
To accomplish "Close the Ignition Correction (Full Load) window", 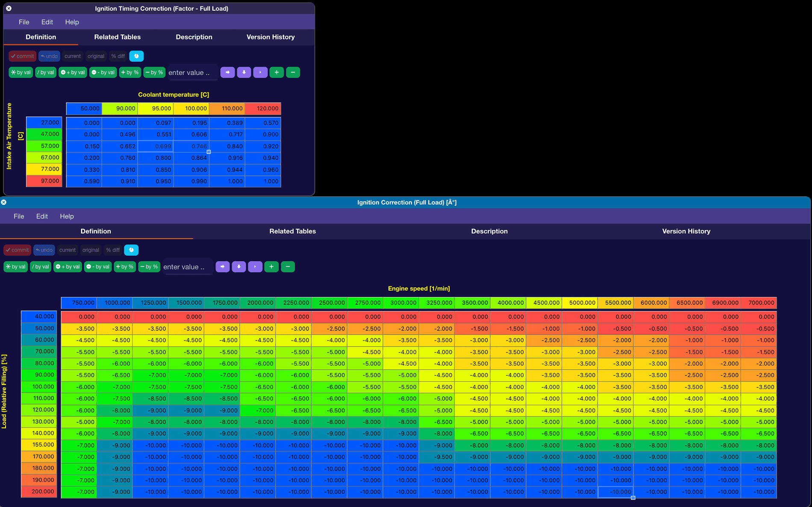I will coord(4,202).
